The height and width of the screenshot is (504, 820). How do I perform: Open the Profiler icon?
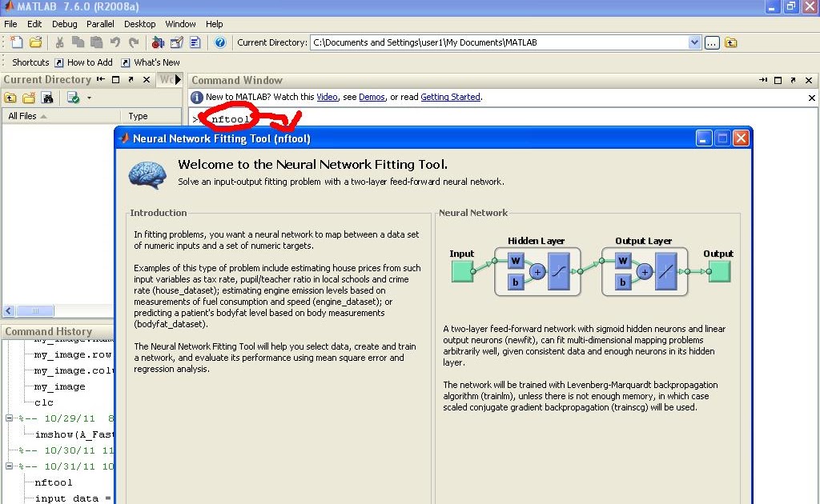click(195, 42)
